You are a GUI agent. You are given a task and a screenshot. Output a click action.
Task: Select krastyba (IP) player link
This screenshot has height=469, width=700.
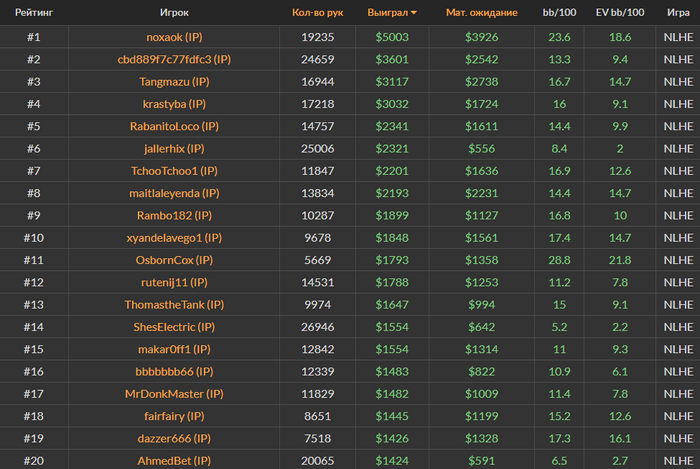tap(174, 104)
